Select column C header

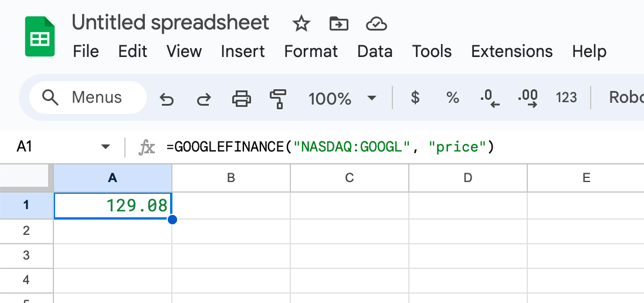350,177
